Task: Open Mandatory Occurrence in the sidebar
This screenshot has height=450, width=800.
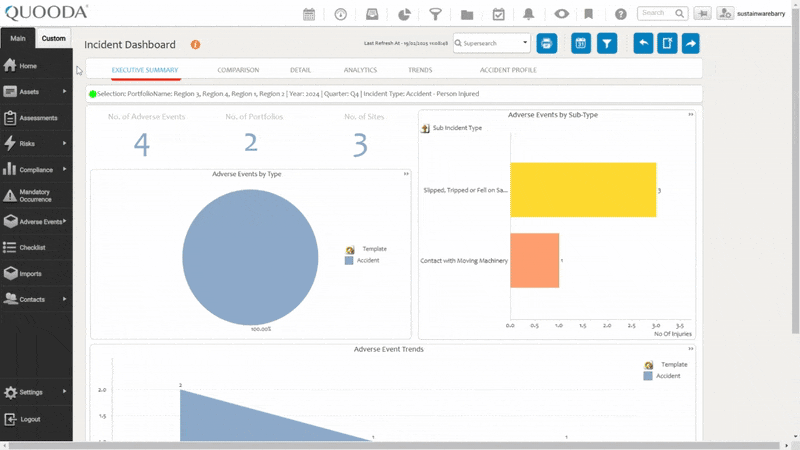Action: click(x=36, y=195)
